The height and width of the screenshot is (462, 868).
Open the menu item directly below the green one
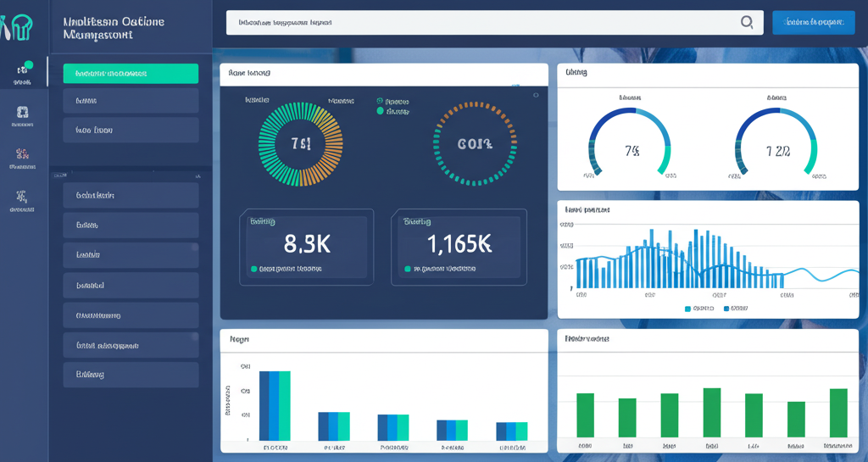(131, 101)
